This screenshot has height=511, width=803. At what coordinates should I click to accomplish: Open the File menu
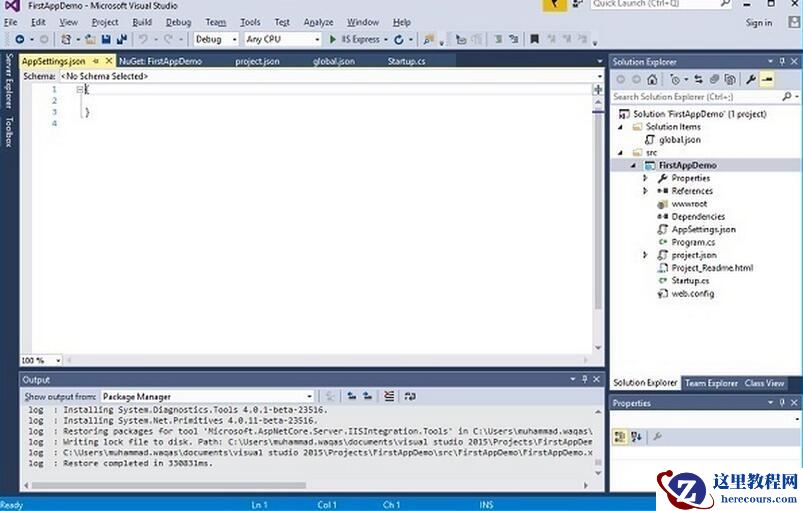(x=11, y=22)
